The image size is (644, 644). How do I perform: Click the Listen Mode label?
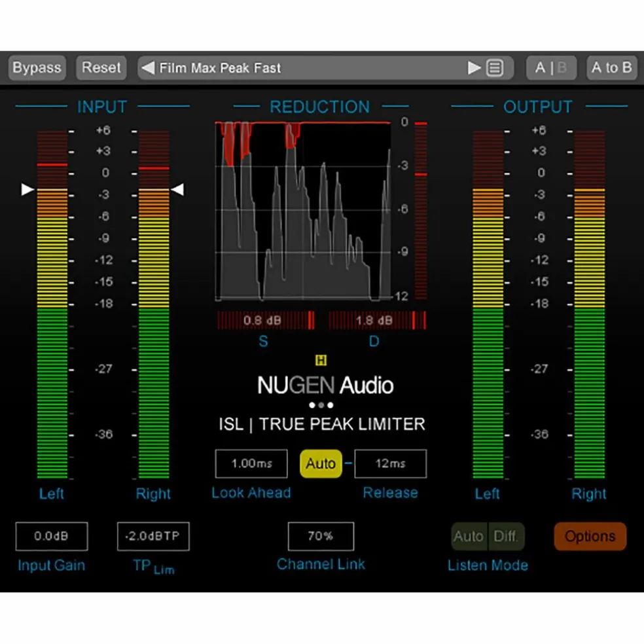click(488, 565)
